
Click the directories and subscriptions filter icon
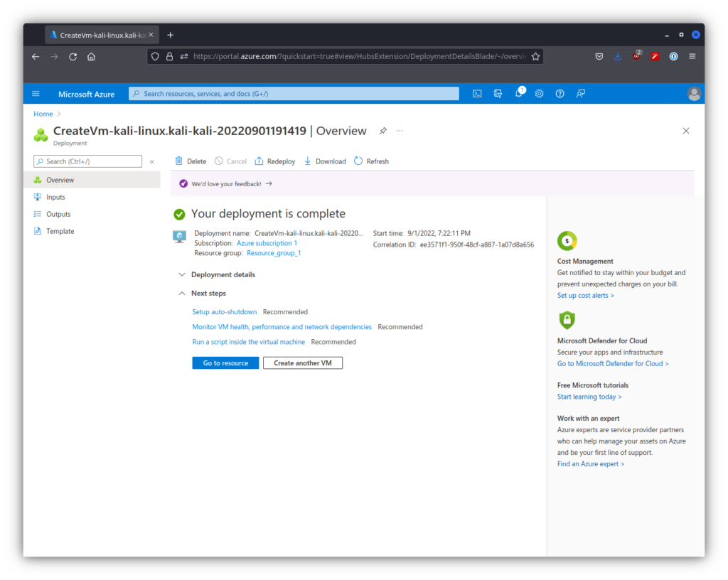point(498,94)
